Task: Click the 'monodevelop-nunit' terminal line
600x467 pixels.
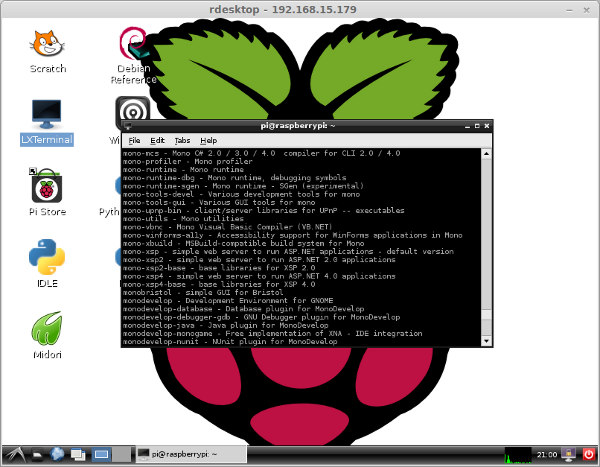Action: [230, 341]
